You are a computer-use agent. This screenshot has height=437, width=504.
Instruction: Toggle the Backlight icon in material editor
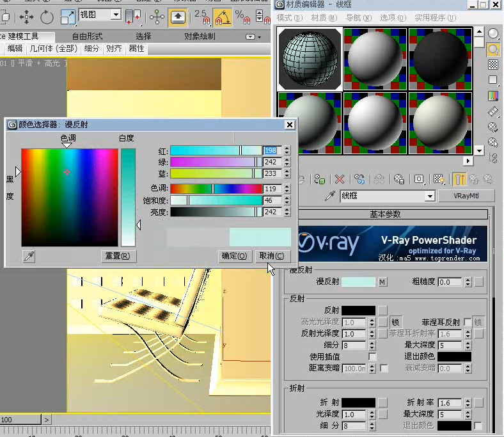pyautogui.click(x=493, y=49)
